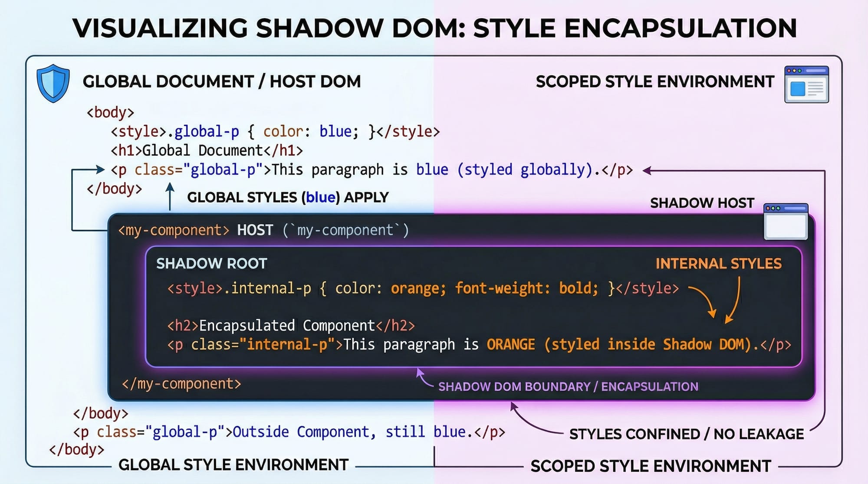Click the Global Document / Host DOM heading
Image resolution: width=868 pixels, height=484 pixels.
(x=221, y=82)
